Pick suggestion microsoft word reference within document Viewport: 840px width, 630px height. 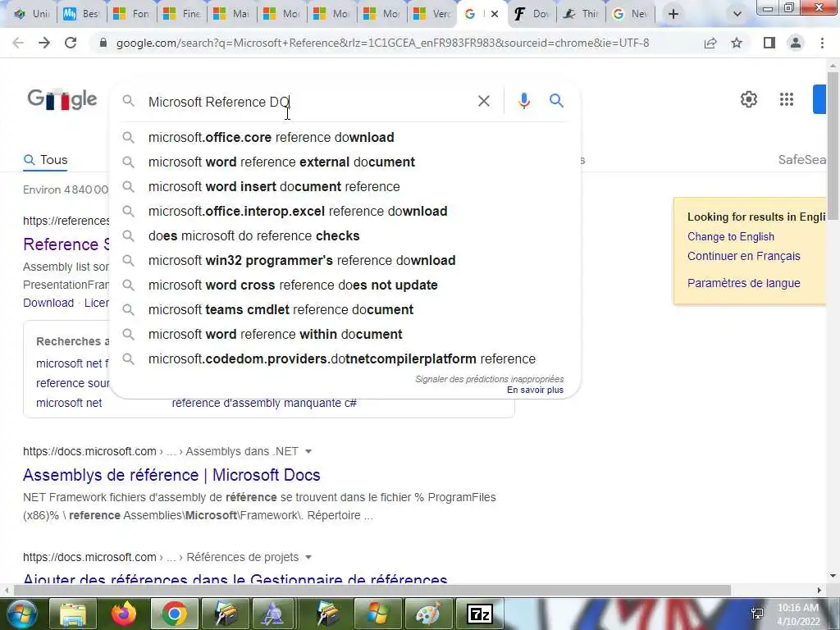pyautogui.click(x=345, y=335)
